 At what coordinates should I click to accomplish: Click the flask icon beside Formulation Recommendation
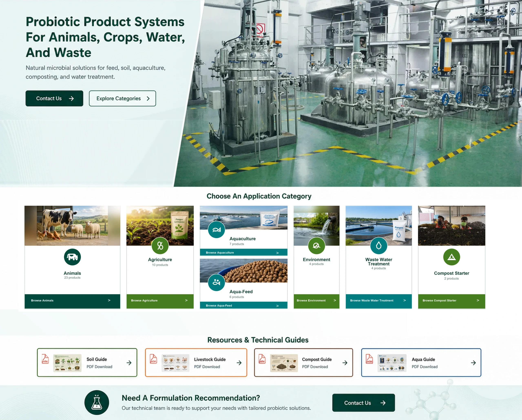tap(97, 402)
